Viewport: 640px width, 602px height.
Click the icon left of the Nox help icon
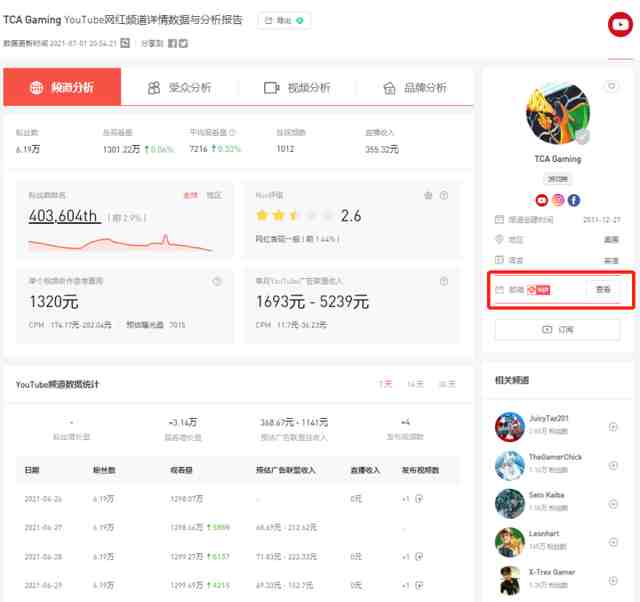click(x=428, y=195)
